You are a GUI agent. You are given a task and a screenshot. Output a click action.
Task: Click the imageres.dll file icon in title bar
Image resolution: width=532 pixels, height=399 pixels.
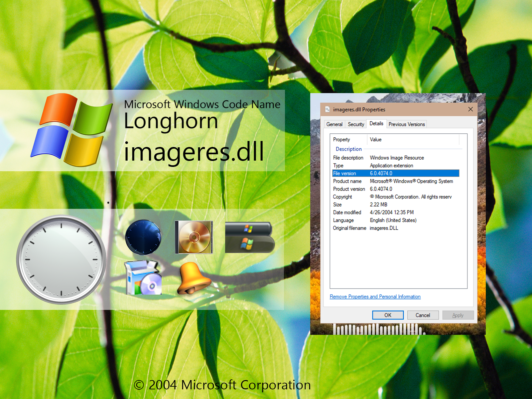(x=328, y=109)
